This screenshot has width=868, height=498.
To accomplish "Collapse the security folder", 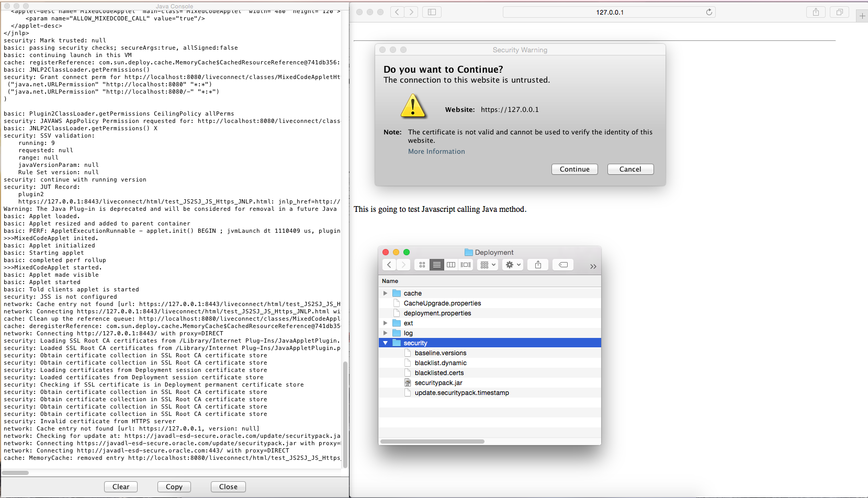I will point(386,343).
